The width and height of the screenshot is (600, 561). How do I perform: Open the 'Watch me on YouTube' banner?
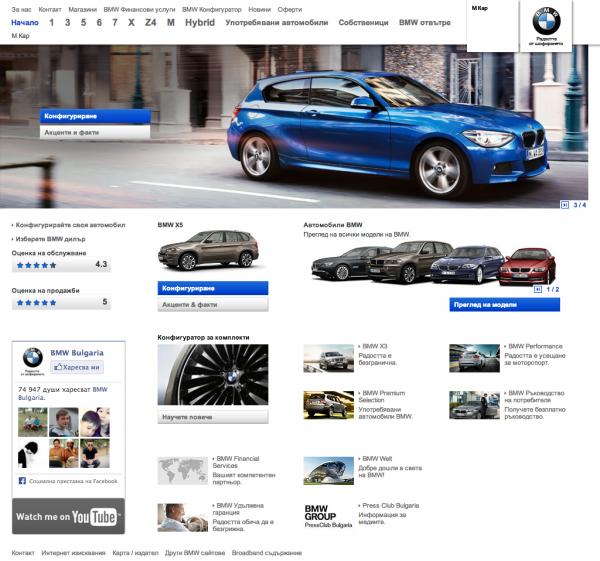click(x=68, y=516)
